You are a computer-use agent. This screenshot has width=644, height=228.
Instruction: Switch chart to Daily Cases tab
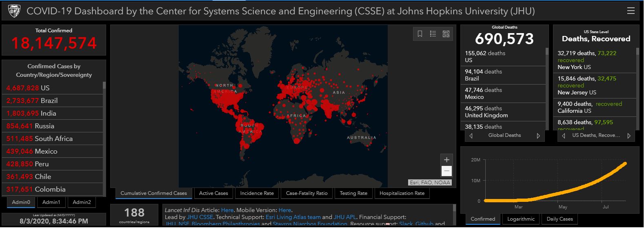560,219
